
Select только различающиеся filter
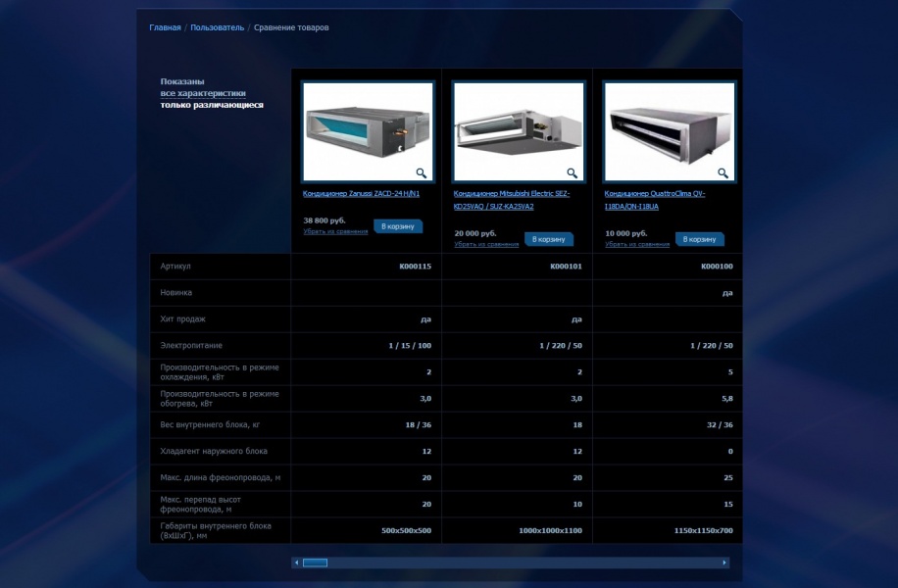212,105
